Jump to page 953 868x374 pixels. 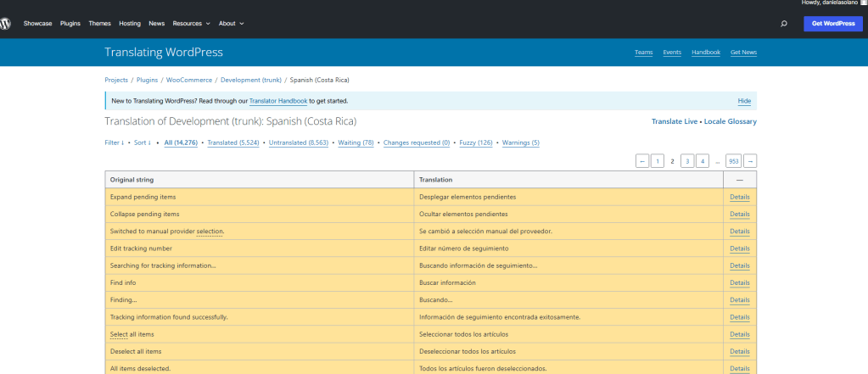click(x=733, y=160)
